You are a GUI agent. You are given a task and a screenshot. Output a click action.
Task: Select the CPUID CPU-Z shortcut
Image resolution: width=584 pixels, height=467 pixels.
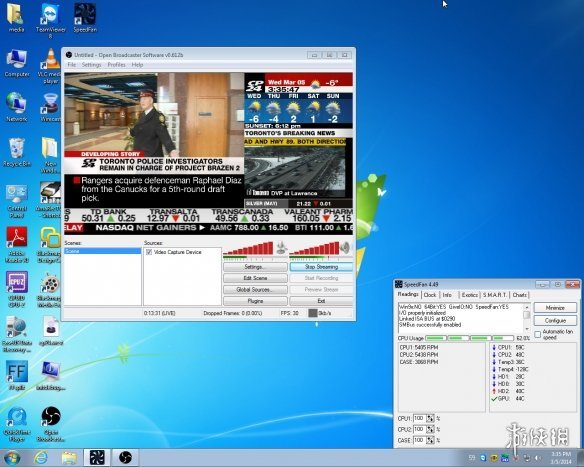pyautogui.click(x=17, y=289)
